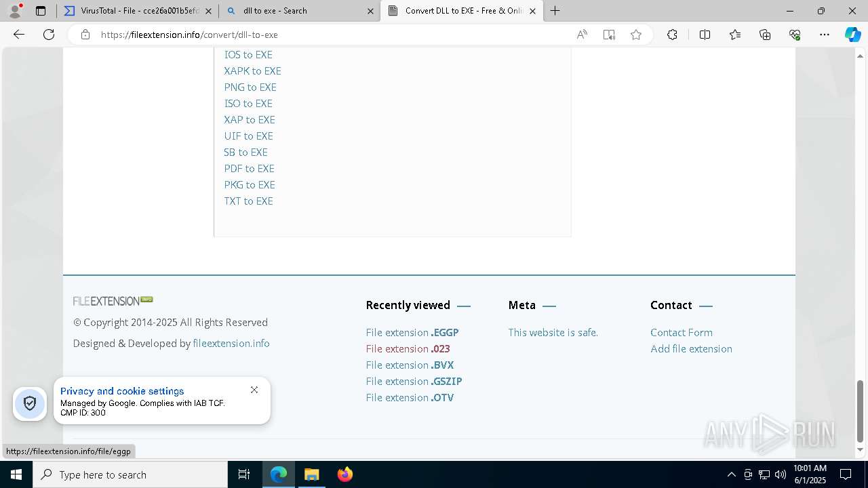868x488 pixels.
Task: Click the taskbar search box
Action: pos(130,474)
